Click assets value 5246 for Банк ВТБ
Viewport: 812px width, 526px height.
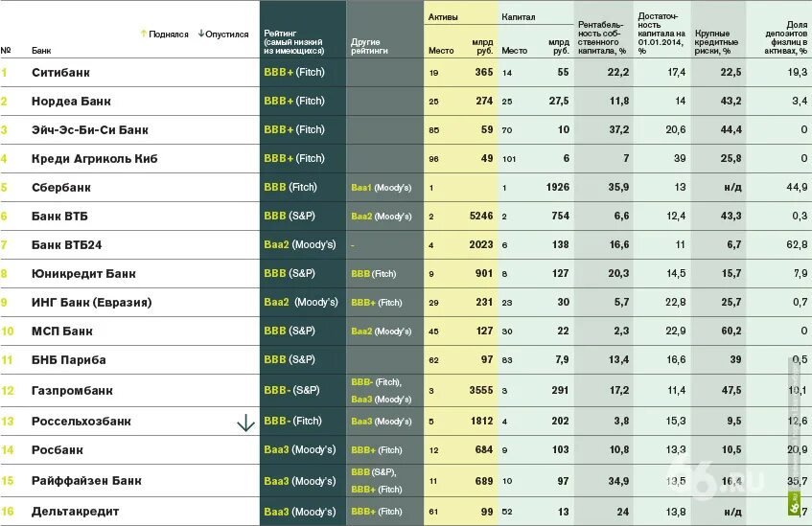[x=481, y=216]
